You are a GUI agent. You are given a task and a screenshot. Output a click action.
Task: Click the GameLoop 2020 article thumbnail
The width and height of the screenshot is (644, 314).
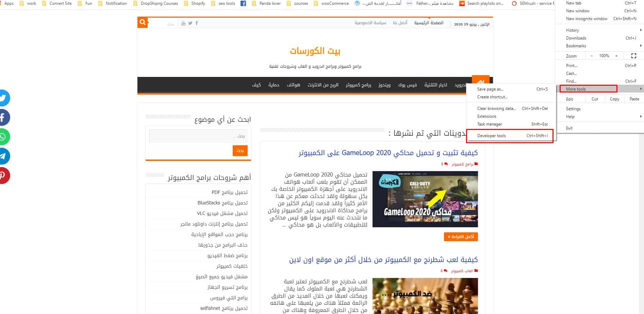tap(425, 199)
